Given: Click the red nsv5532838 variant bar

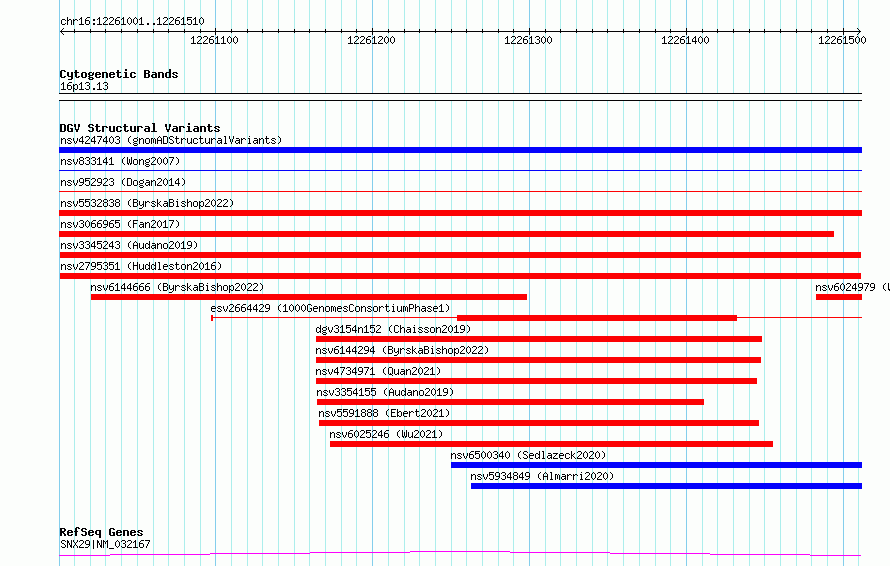Looking at the screenshot, I should (x=460, y=213).
